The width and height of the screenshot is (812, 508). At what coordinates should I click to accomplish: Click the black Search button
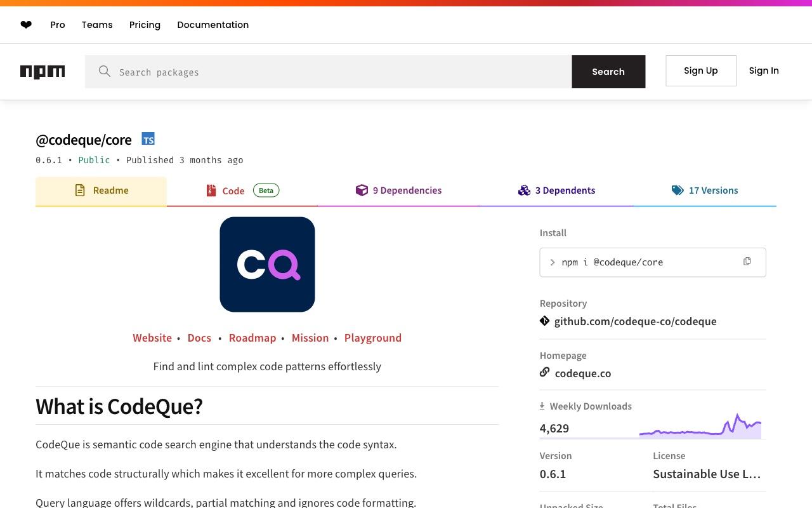pyautogui.click(x=608, y=72)
